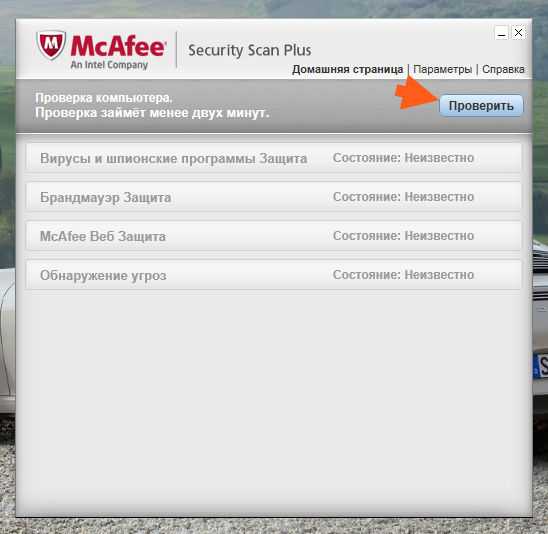Click the orange arrow pointing at Проверить
548x534 pixels.
tap(417, 93)
